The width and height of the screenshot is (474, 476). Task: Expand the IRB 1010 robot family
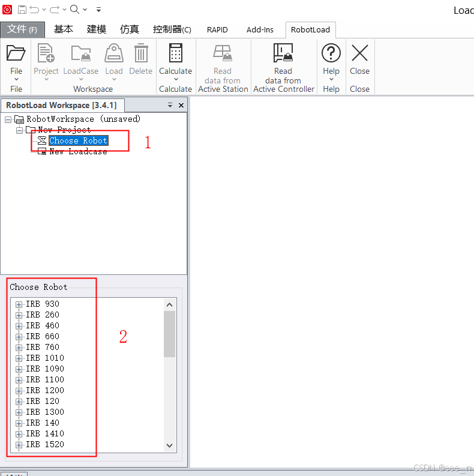pyautogui.click(x=19, y=358)
